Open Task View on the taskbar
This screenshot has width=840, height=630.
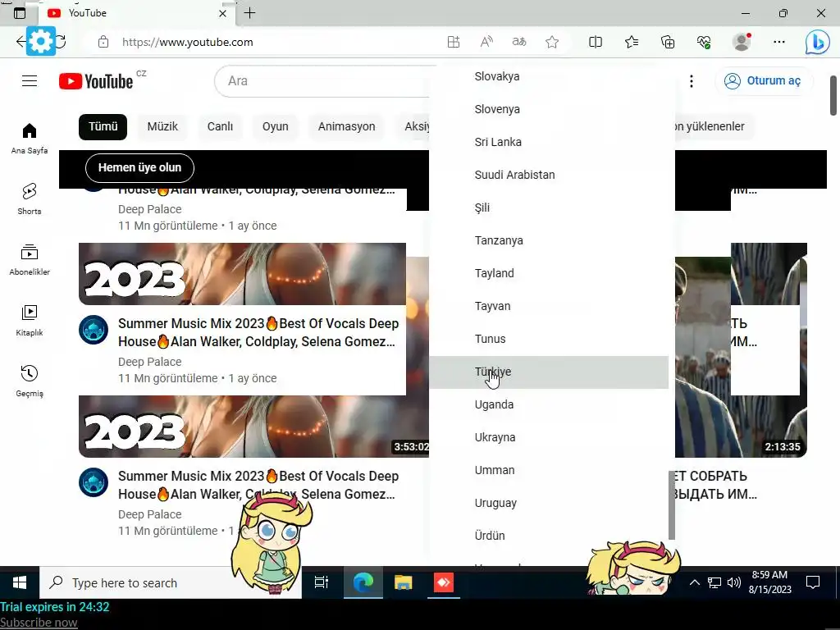(x=322, y=582)
